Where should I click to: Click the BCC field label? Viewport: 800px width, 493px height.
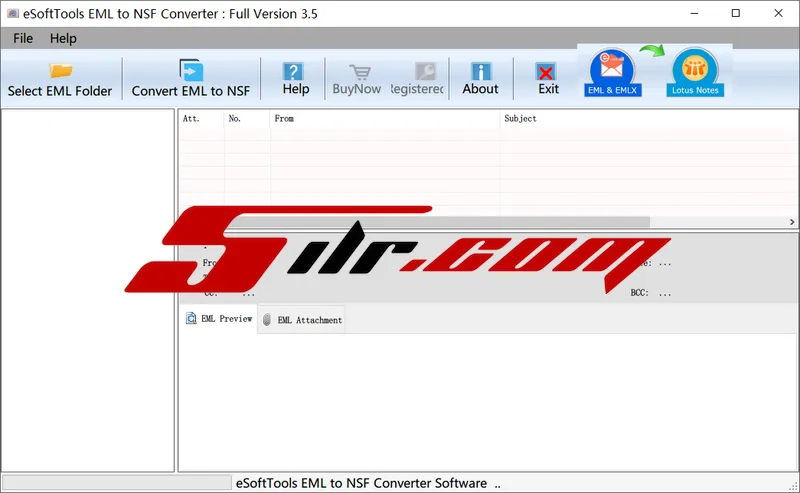pyautogui.click(x=639, y=293)
